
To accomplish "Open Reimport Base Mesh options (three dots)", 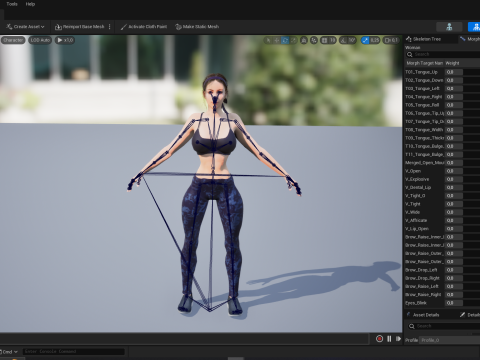I will [x=110, y=27].
